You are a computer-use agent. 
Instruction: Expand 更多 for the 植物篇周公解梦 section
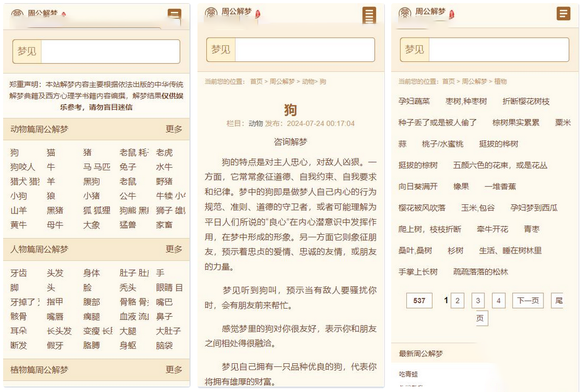point(174,369)
